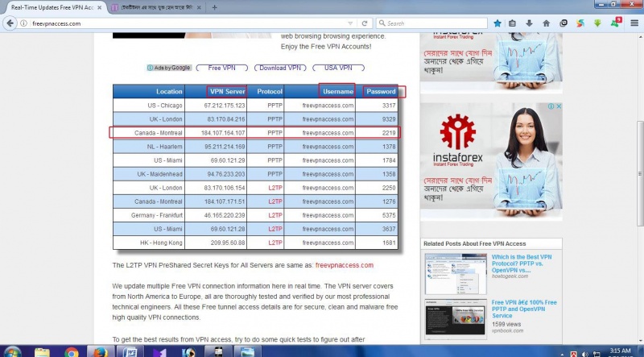Select password 3317 in Chicago row

pyautogui.click(x=389, y=106)
